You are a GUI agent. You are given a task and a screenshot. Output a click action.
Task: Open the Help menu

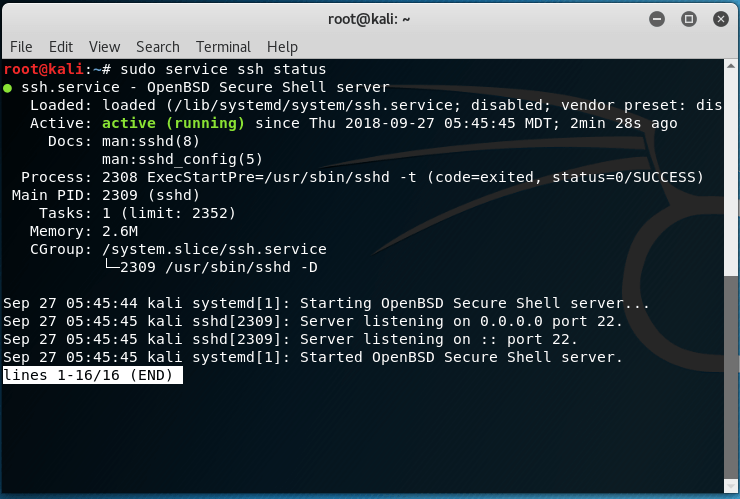pos(282,47)
